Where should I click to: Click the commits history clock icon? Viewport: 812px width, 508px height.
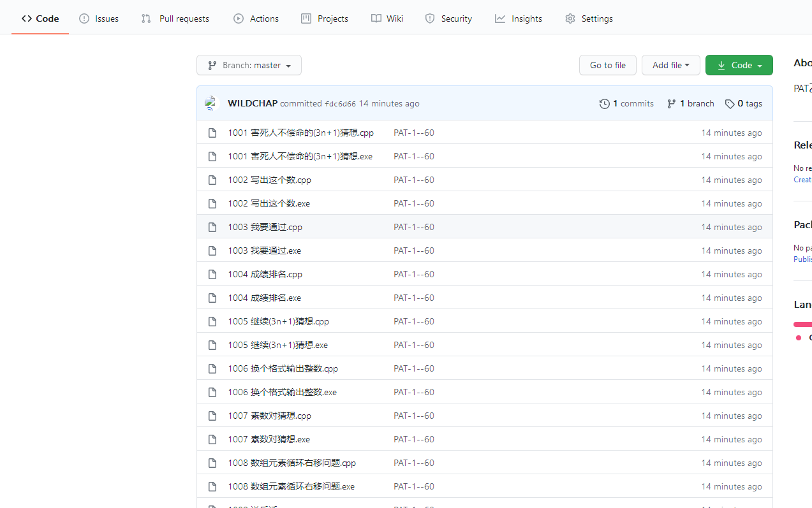pos(605,103)
